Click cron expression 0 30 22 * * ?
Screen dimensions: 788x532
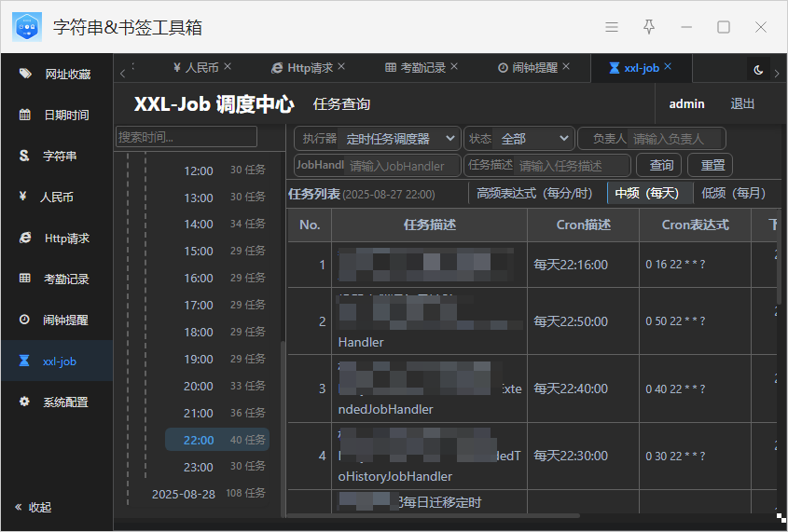675,457
